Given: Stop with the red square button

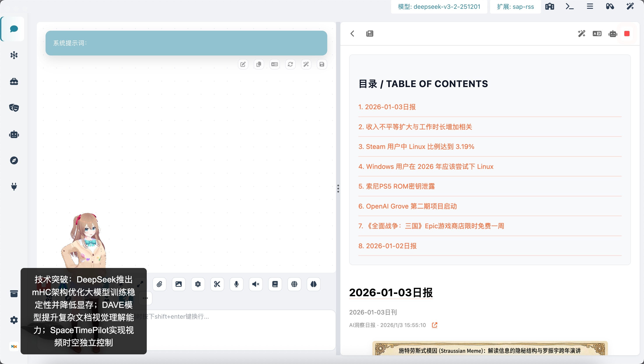Looking at the screenshot, I should tap(627, 34).
